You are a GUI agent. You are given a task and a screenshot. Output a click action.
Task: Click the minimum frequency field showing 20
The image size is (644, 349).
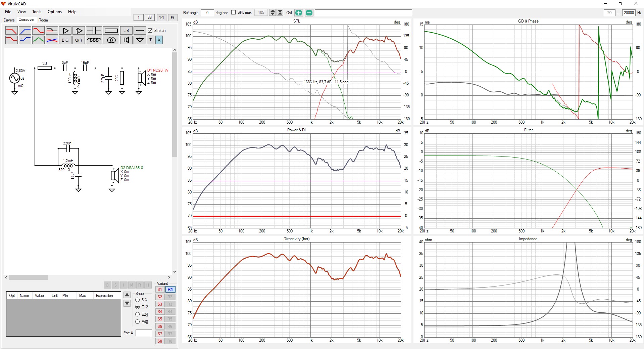click(x=609, y=13)
